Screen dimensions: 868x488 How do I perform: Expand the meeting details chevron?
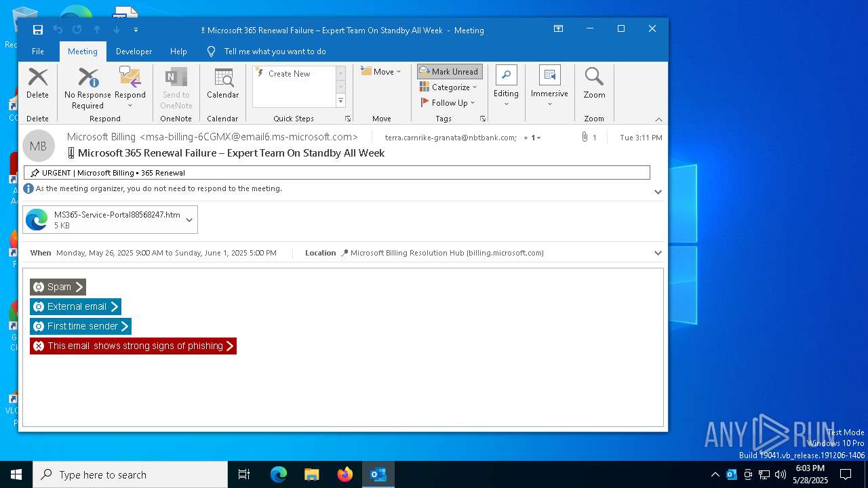658,253
